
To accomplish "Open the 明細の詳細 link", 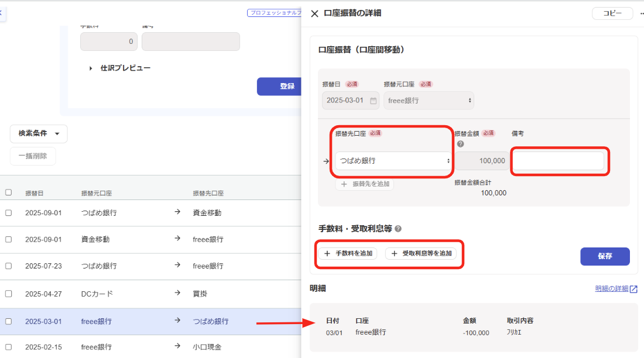I will 611,289.
